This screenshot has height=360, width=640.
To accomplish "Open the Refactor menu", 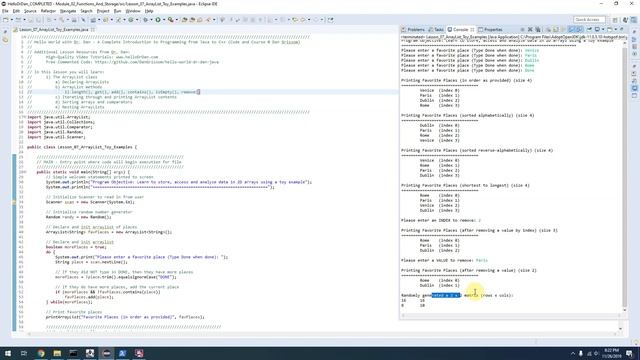I will pos(48,11).
